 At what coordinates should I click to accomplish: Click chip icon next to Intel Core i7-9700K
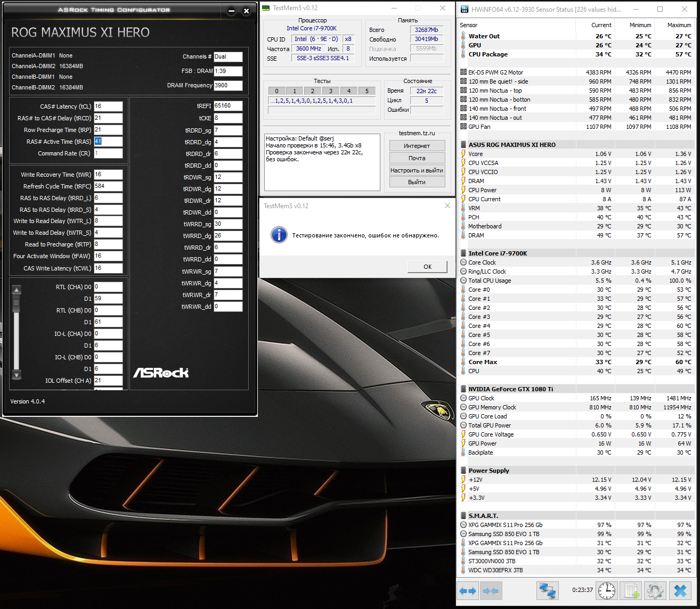point(463,253)
